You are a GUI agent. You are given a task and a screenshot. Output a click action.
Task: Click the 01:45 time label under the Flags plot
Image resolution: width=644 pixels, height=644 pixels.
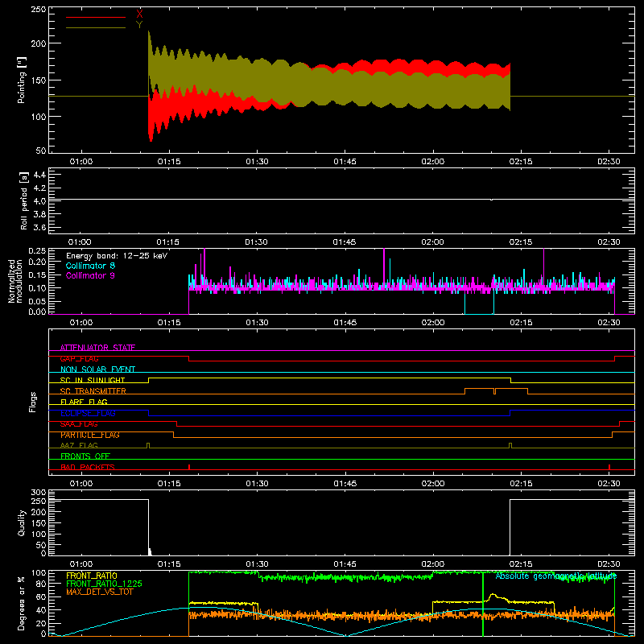tap(345, 484)
